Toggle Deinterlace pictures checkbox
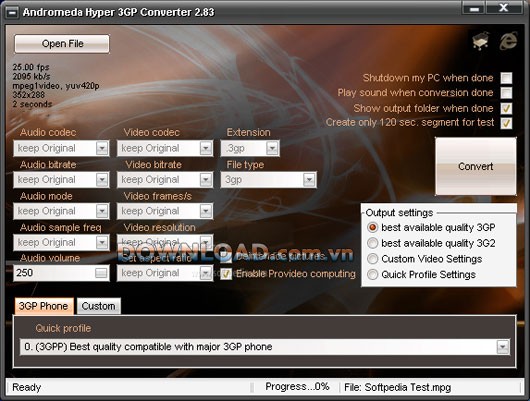The height and width of the screenshot is (401, 530). click(226, 257)
